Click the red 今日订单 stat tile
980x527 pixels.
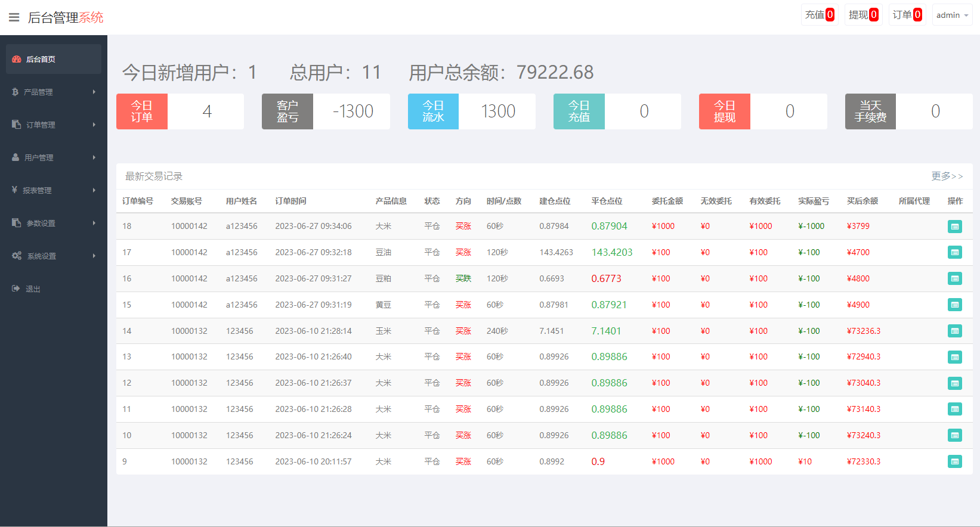[x=142, y=111]
